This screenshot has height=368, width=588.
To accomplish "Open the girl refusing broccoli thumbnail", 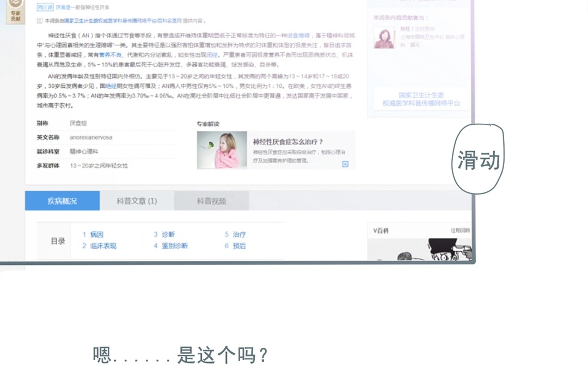I will pyautogui.click(x=222, y=150).
